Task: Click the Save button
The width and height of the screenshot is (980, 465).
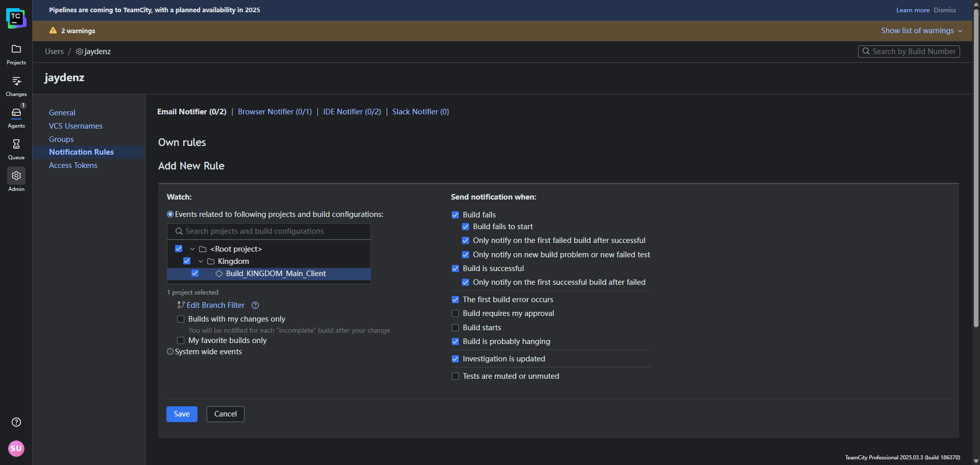Action: [182, 414]
